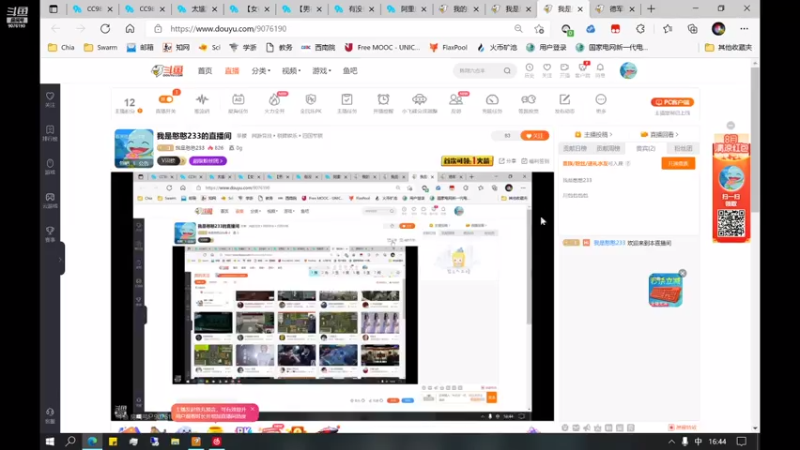The image size is (800, 450).
Task: Toggle the live stream on/off switch
Action: [166, 99]
